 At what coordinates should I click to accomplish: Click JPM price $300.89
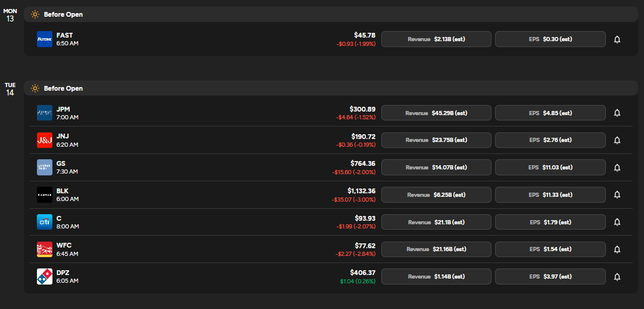coord(363,109)
